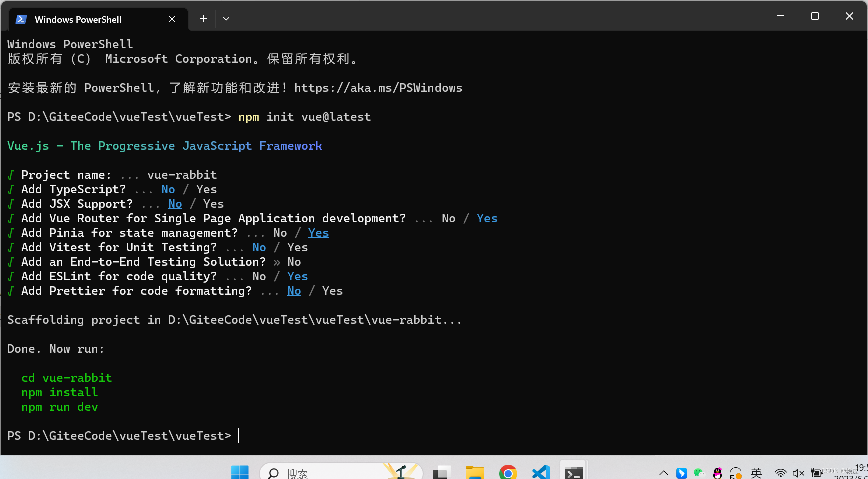Minimize the PowerShell window
Image resolution: width=868 pixels, height=479 pixels.
(x=780, y=16)
